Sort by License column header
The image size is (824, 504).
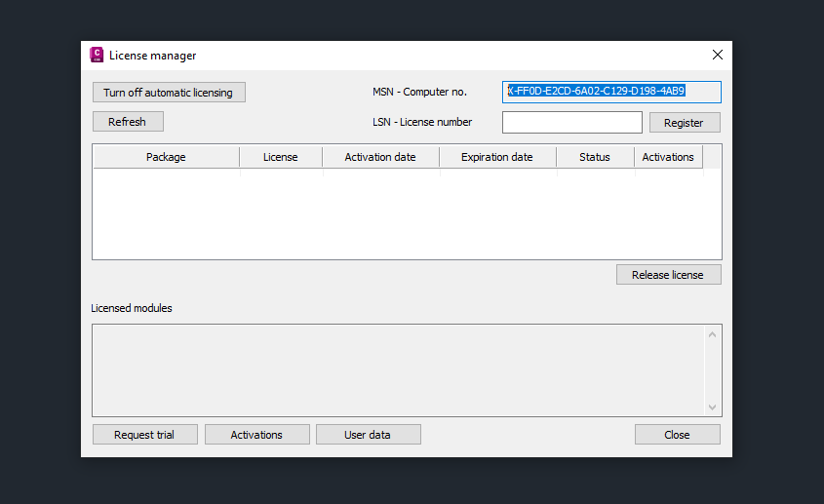point(281,157)
